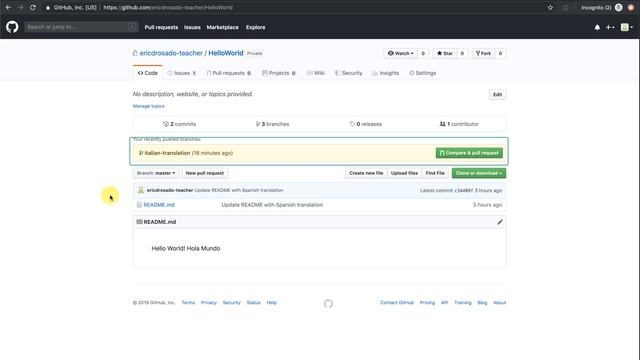Open README.md file in file list
Screen dimensions: 640x360
click(x=159, y=205)
